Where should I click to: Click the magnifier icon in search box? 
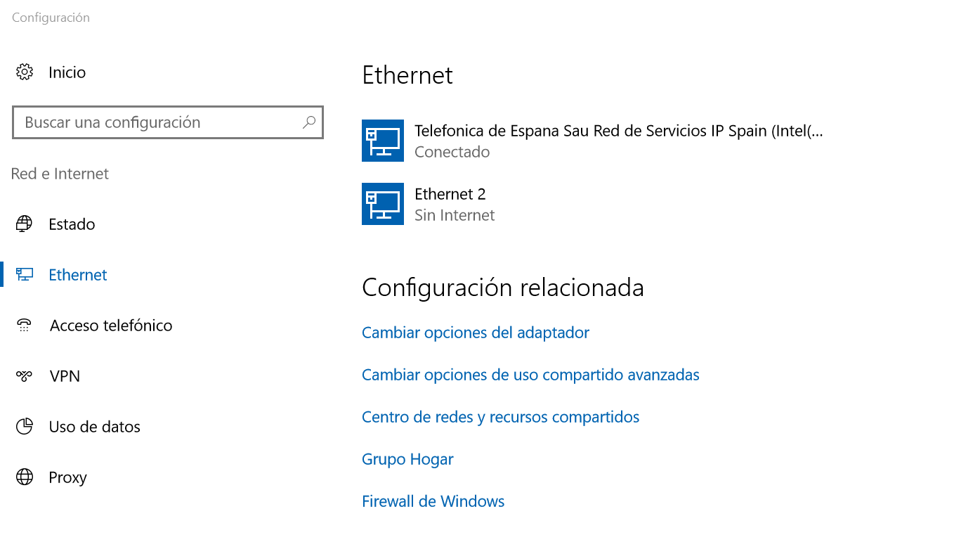click(309, 122)
